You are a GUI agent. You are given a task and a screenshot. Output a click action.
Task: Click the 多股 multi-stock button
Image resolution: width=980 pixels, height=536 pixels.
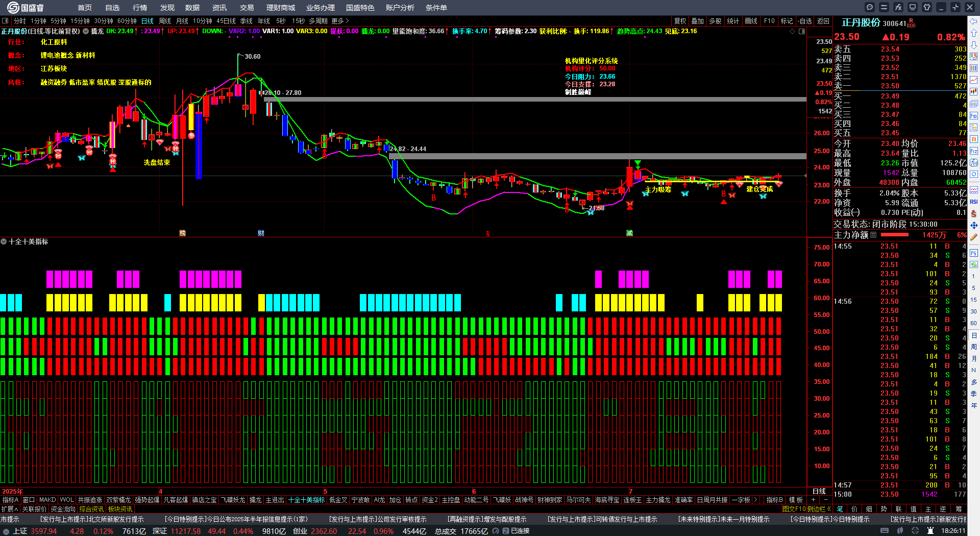(715, 21)
